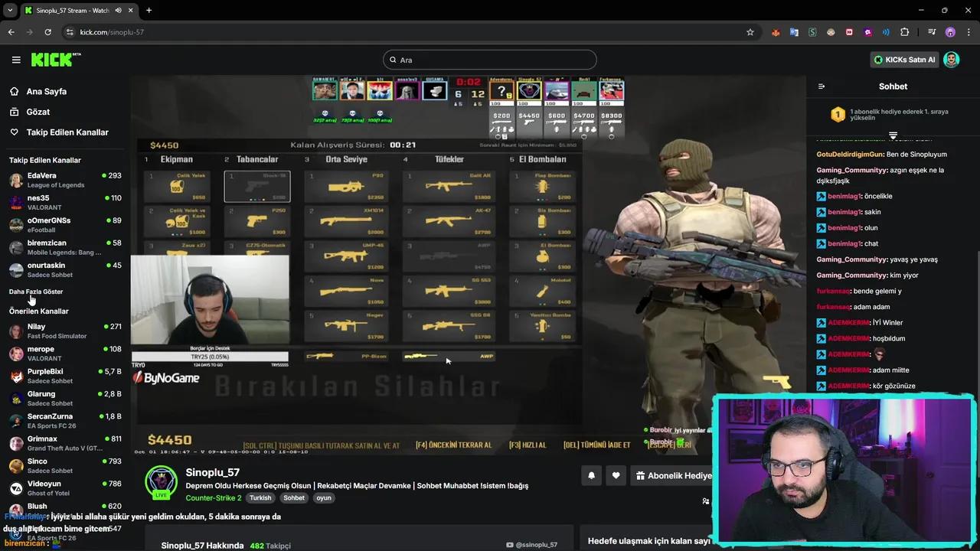Open EdaVera channel from followed list
The width and height of the screenshot is (980, 551).
tap(65, 180)
